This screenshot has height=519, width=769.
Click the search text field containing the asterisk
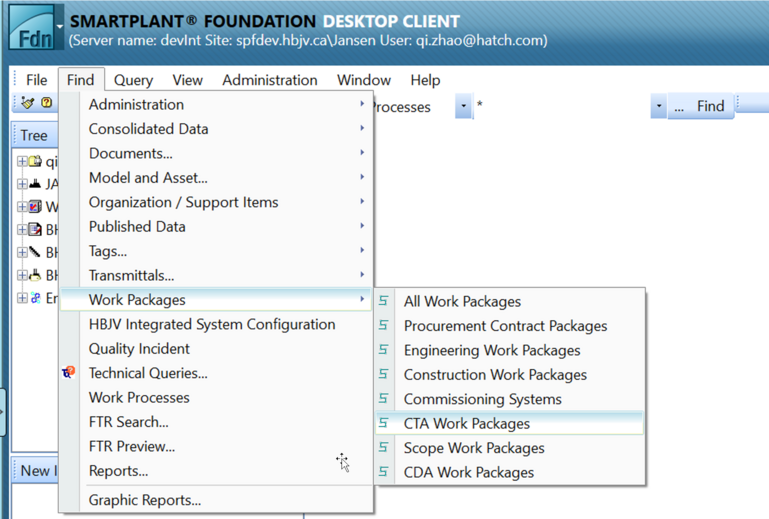[562, 106]
